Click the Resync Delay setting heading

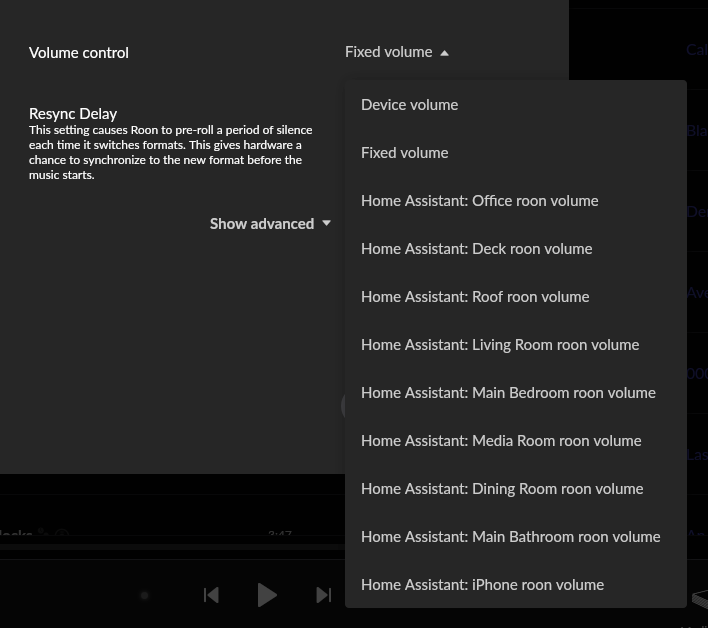73,114
